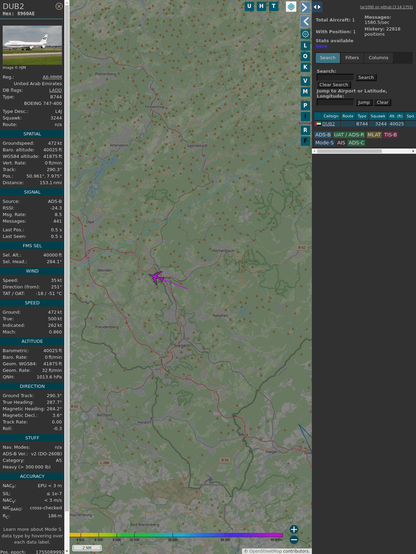This screenshot has height=554, width=416.
Task: Open the DUB2 callsign link in table
Action: [328, 124]
